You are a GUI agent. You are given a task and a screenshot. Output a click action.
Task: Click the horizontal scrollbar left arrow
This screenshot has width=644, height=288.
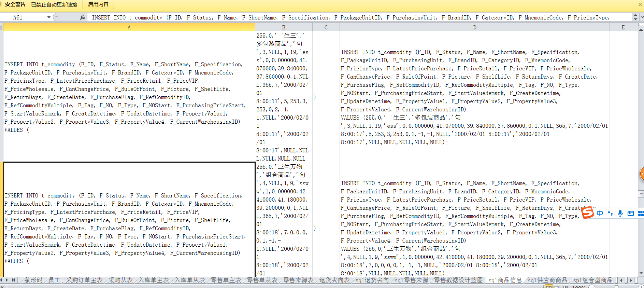coord(621,280)
